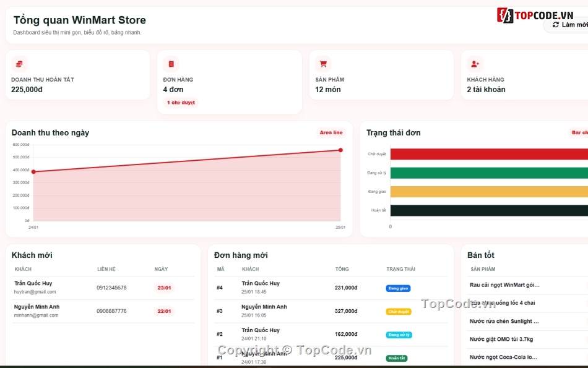Open order #3 row
The height and width of the screenshot is (368, 588).
tap(331, 311)
